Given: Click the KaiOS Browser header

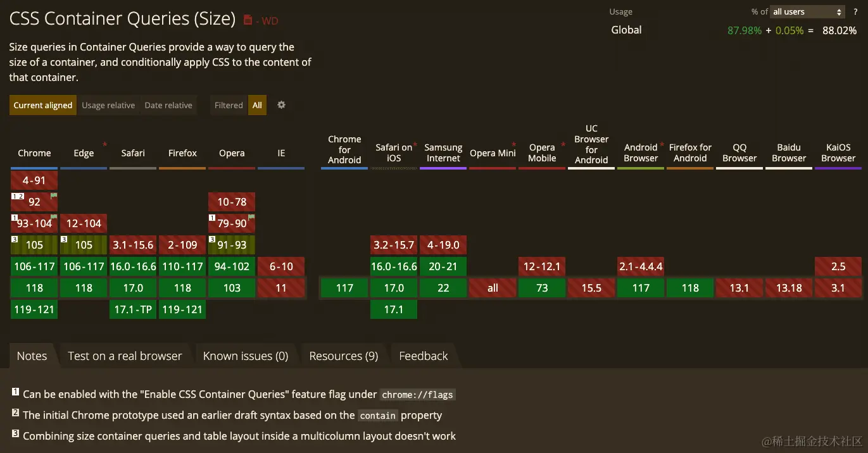Looking at the screenshot, I should (x=838, y=152).
